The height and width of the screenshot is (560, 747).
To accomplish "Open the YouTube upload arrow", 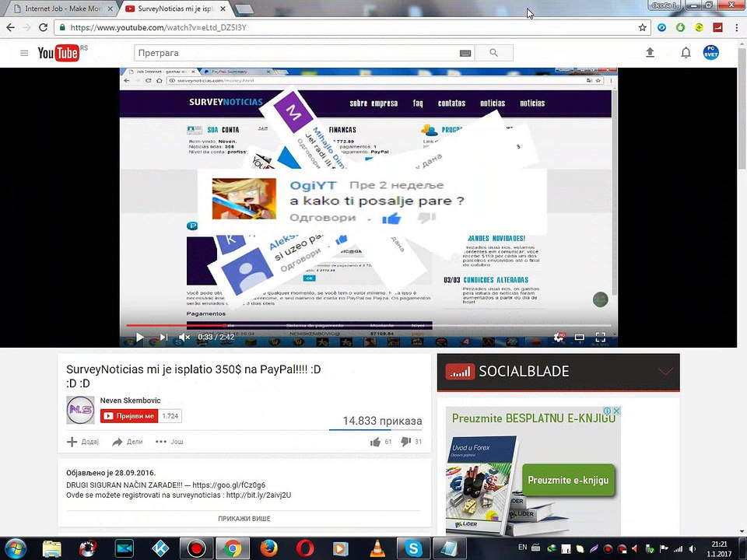I will click(x=650, y=52).
